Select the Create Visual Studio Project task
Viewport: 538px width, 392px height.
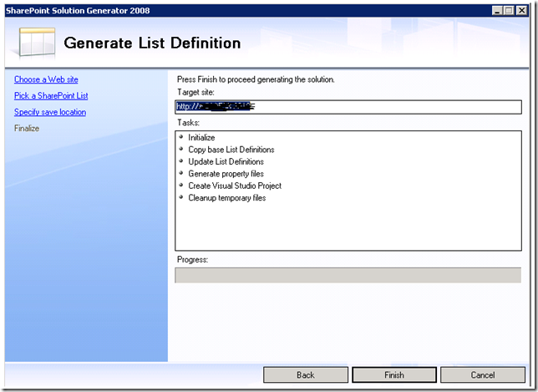[235, 186]
